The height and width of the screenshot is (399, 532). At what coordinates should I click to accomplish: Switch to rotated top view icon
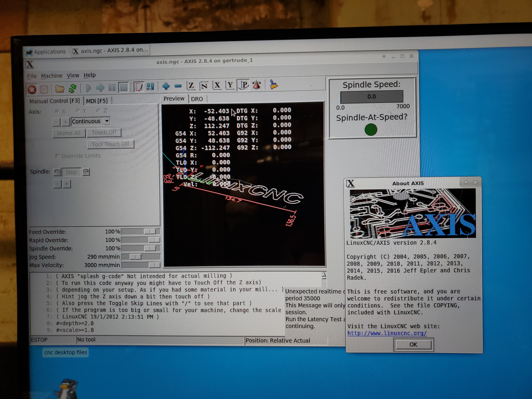coord(203,85)
